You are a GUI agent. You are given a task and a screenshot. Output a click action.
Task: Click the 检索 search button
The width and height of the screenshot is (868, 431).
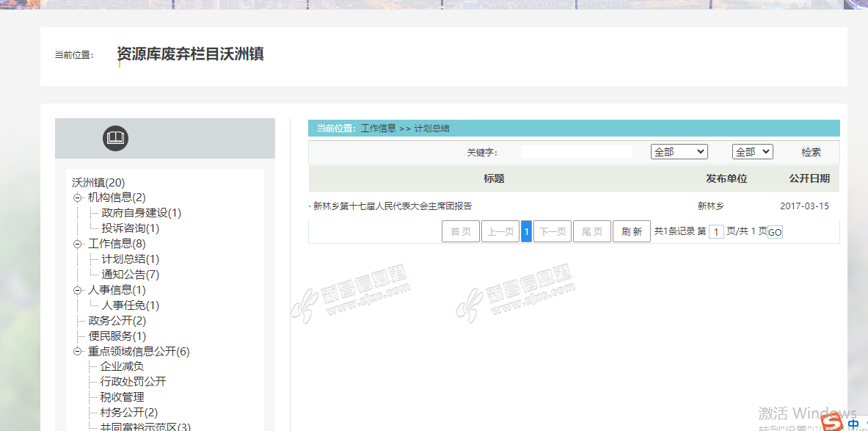[x=811, y=152]
